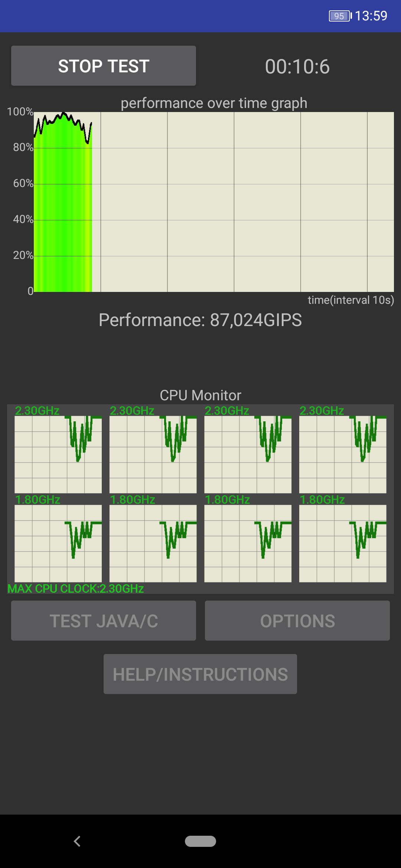Tap the STOP TEST button
Image resolution: width=401 pixels, height=868 pixels.
[x=104, y=66]
